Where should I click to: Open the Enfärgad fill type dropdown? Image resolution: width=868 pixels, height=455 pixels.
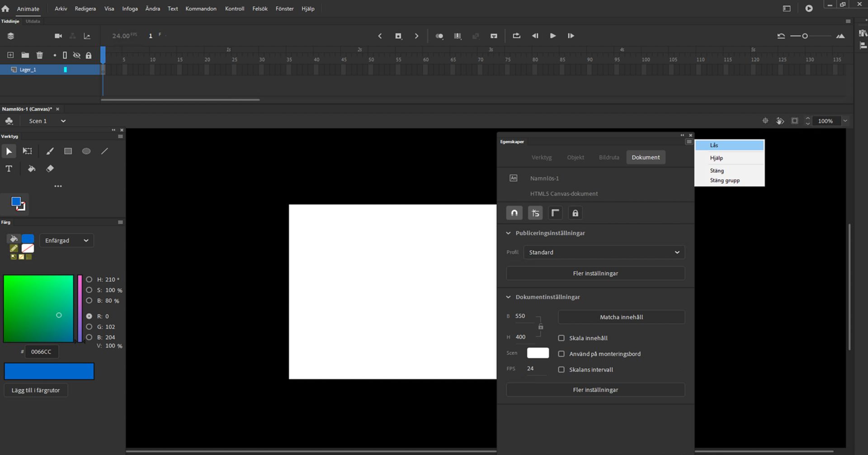point(66,240)
